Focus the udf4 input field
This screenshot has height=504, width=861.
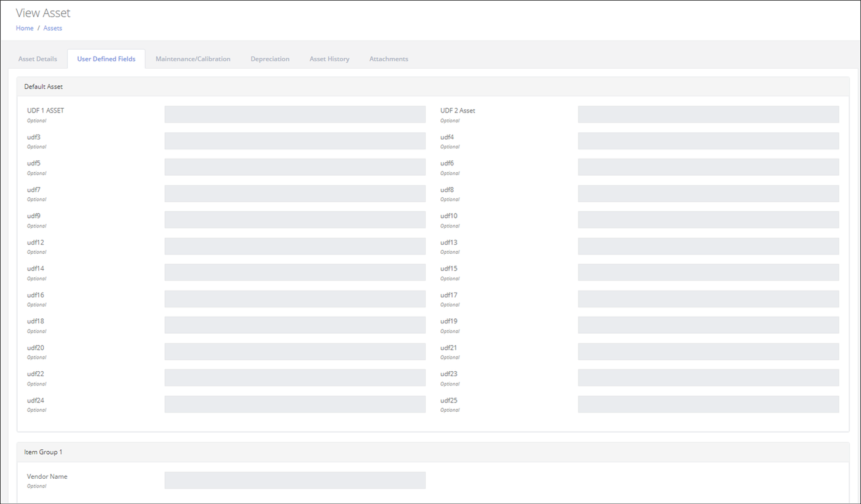click(x=708, y=141)
